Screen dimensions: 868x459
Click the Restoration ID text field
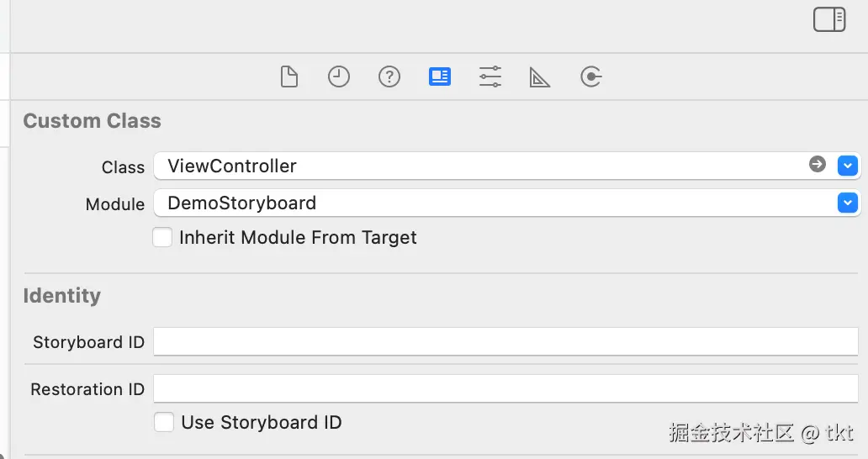coord(505,389)
